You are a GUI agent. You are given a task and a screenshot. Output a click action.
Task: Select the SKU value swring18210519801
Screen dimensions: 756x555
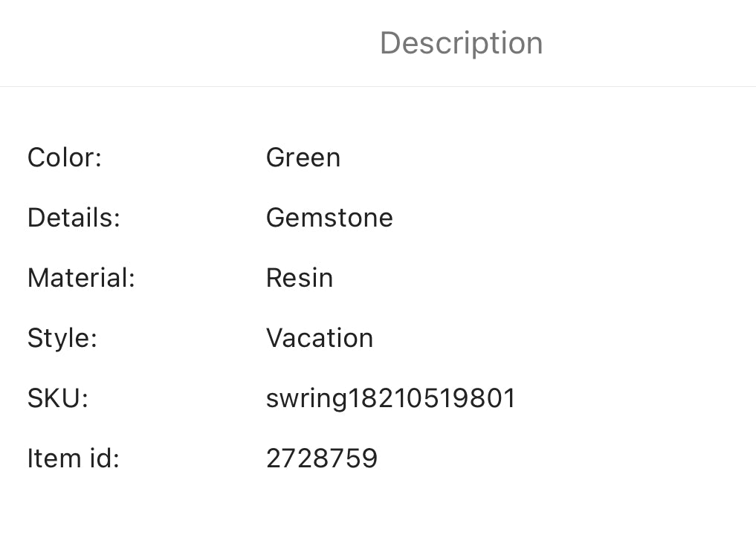click(391, 398)
